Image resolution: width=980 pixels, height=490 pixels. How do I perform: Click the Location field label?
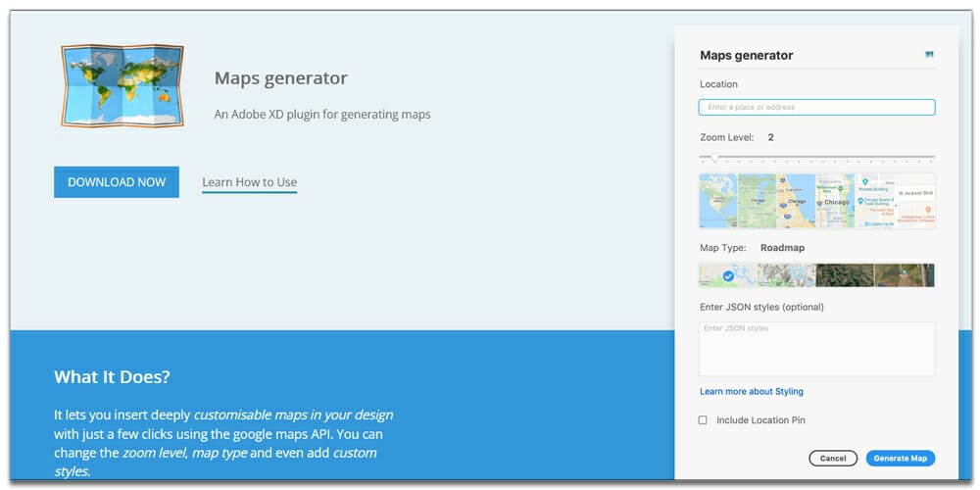tap(718, 84)
